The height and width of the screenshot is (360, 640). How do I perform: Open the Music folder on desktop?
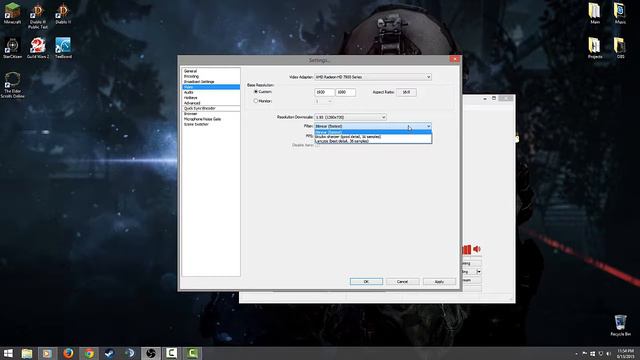click(620, 13)
